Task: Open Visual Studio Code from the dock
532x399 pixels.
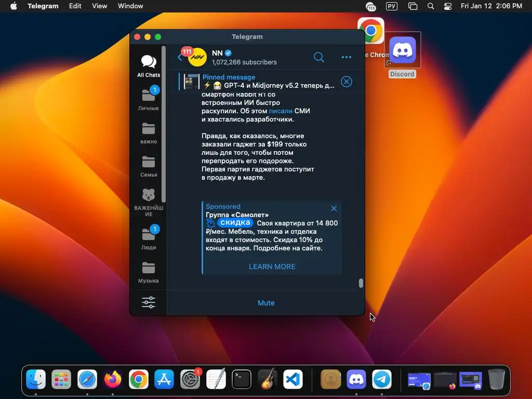Action: tap(293, 379)
